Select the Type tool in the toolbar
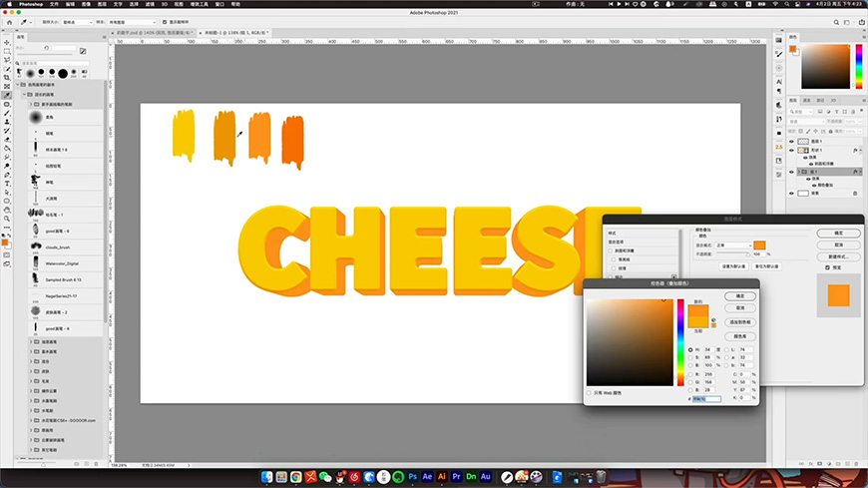Screen dimensions: 868x488 click(7, 184)
